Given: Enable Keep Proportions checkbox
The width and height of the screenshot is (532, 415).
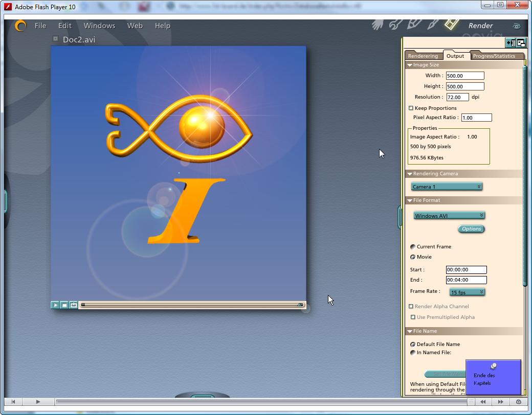Looking at the screenshot, I should click(x=411, y=108).
